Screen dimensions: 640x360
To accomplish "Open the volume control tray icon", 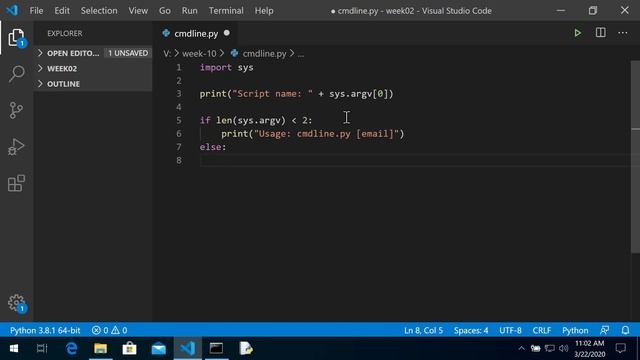I will [x=564, y=349].
